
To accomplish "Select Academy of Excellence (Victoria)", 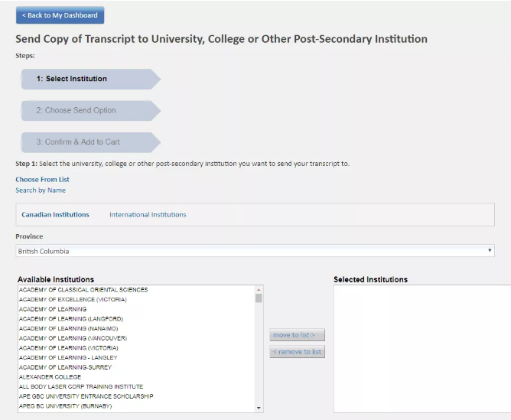I will 73,300.
